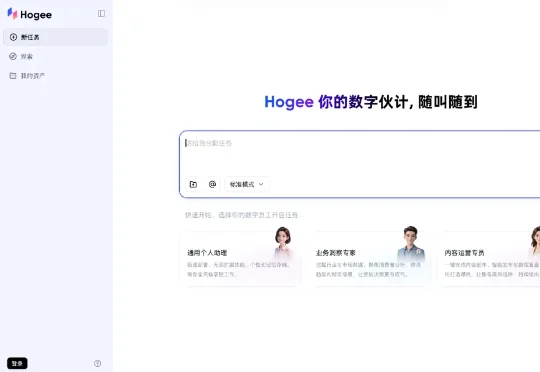Open help via the question mark icon
The width and height of the screenshot is (540, 372).
97,363
